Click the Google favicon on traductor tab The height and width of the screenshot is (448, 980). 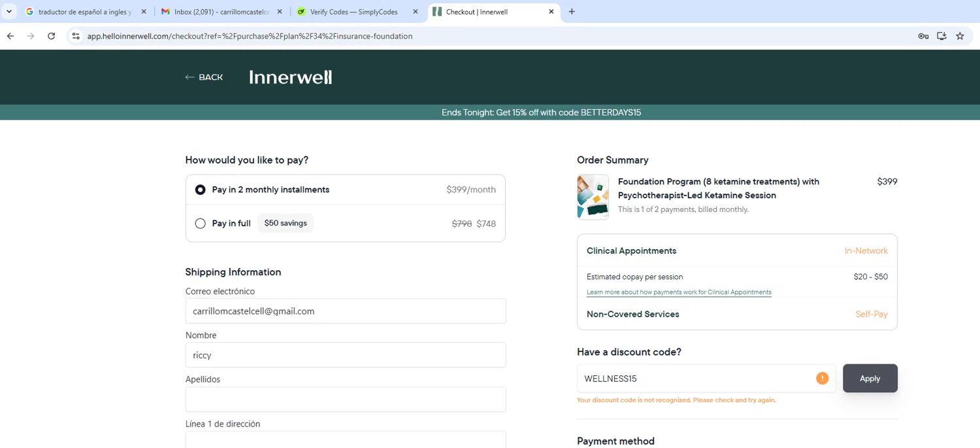point(29,12)
